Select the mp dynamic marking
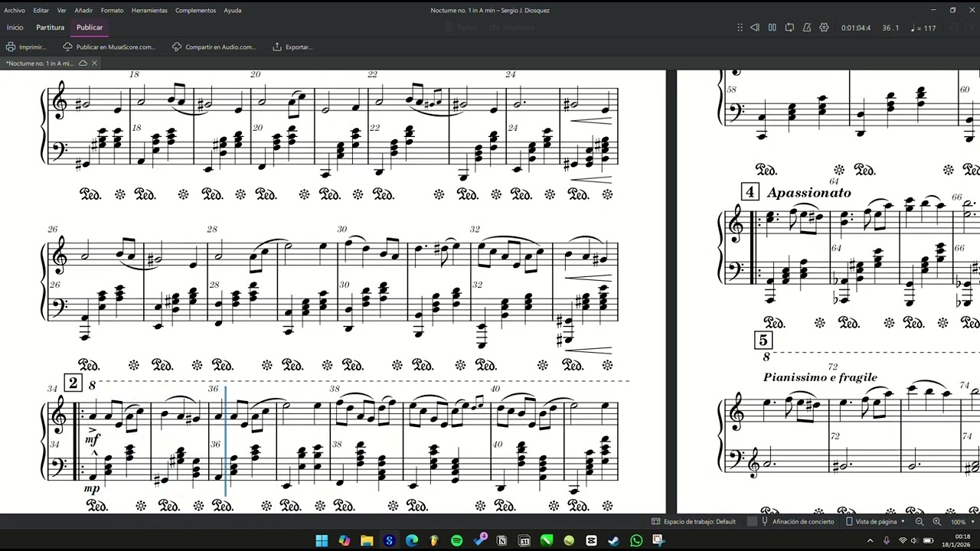980x551 pixels. [92, 488]
